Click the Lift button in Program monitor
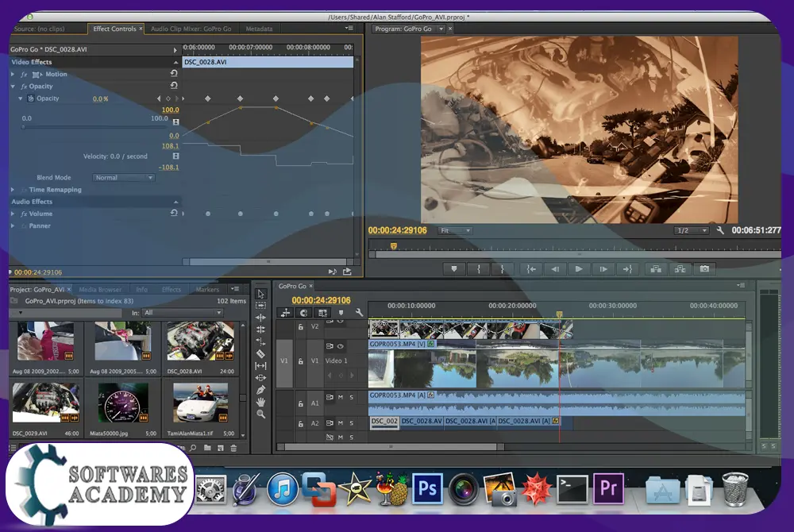The height and width of the screenshot is (532, 794). pos(656,269)
